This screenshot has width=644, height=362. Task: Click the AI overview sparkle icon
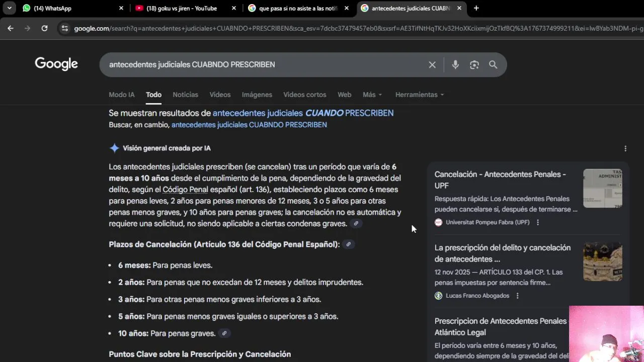pos(114,148)
